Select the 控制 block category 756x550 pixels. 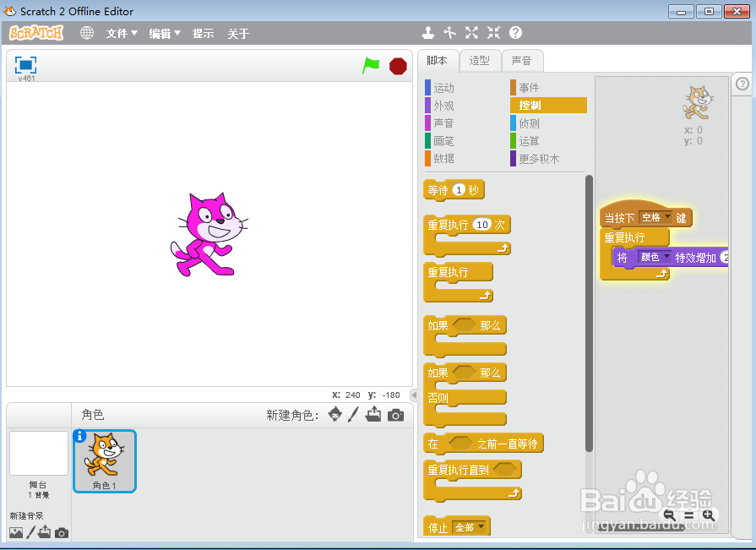click(x=548, y=105)
